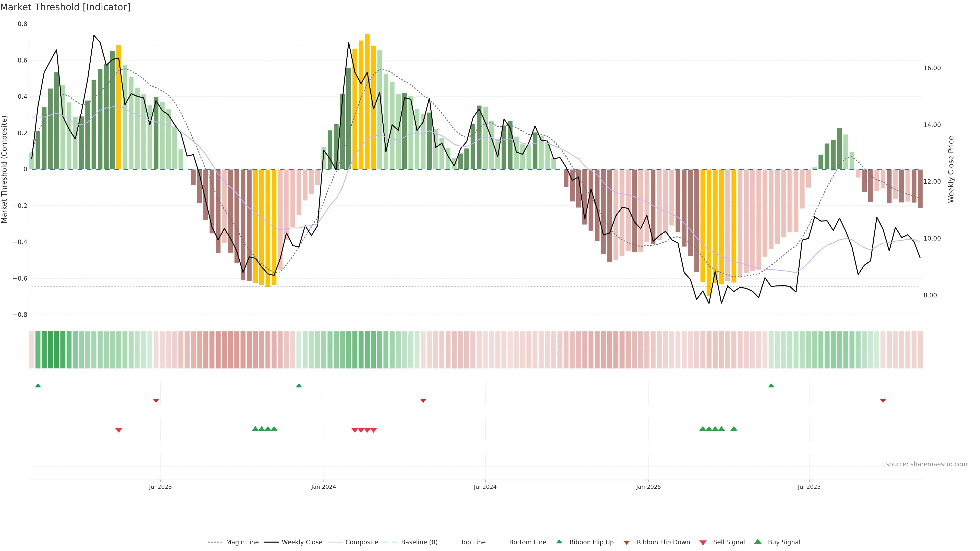The height and width of the screenshot is (551, 980).
Task: Toggle the Weekly Close legend entry
Action: point(302,542)
